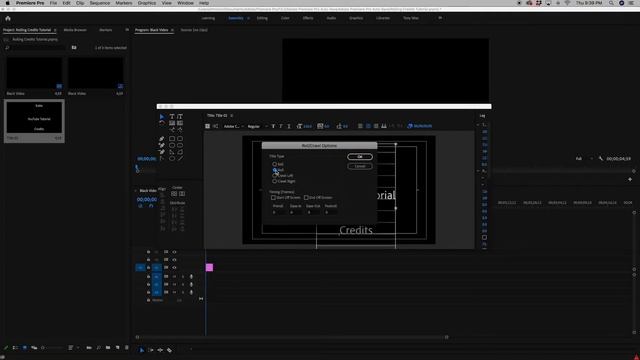The width and height of the screenshot is (640, 360).
Task: Switch Project panel to List view
Action: 15,348
